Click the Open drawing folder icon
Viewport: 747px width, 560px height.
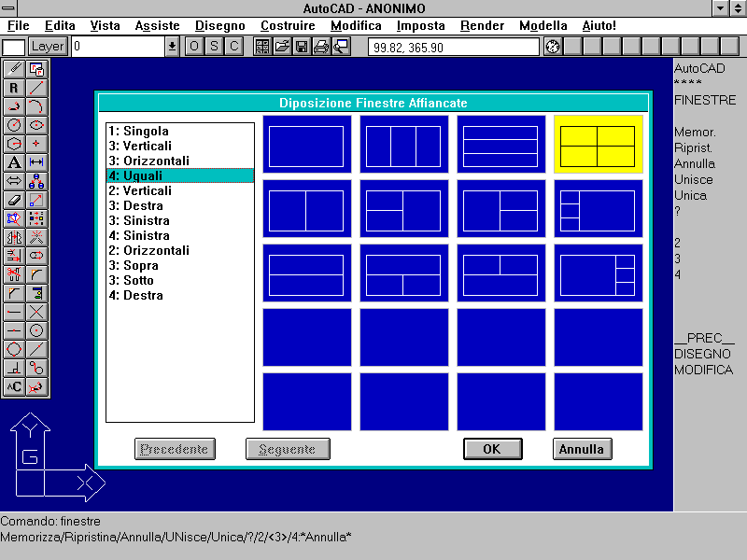(x=282, y=46)
